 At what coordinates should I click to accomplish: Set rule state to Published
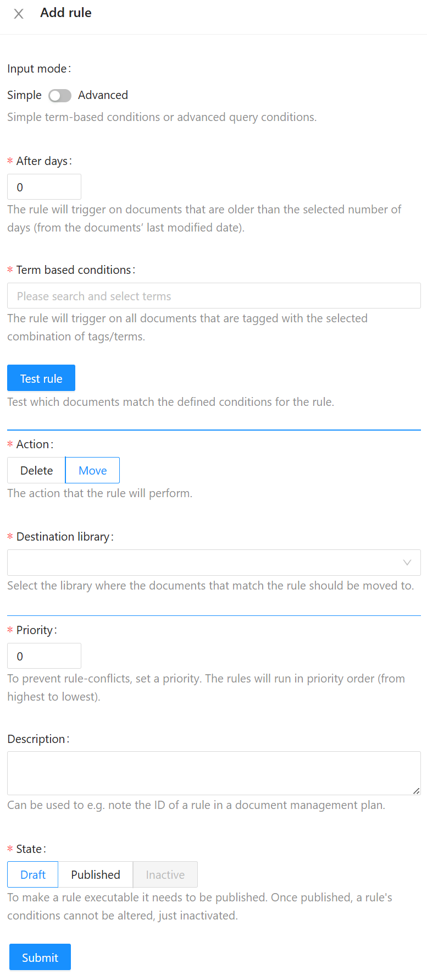point(96,874)
